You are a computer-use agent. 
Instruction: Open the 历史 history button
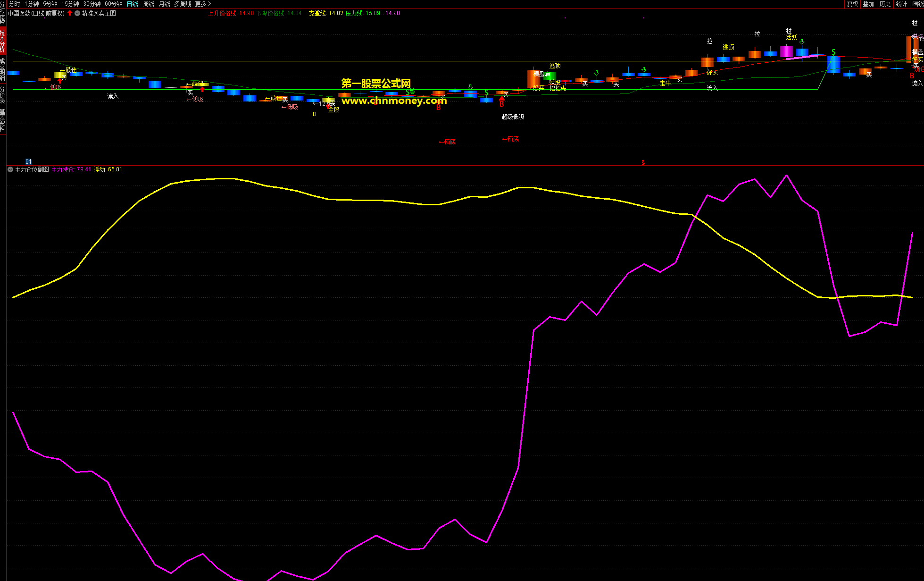pos(885,4)
